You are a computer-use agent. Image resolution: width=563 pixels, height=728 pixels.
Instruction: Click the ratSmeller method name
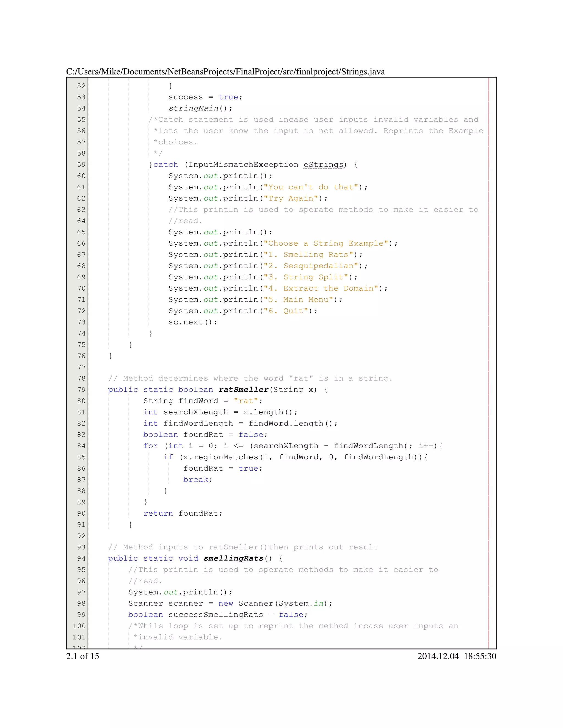pos(244,390)
